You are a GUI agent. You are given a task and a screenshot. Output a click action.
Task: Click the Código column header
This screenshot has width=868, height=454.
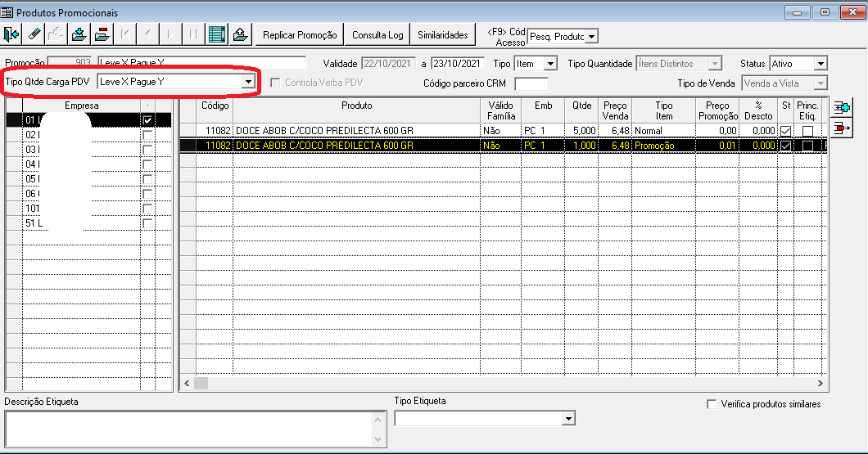(x=215, y=110)
